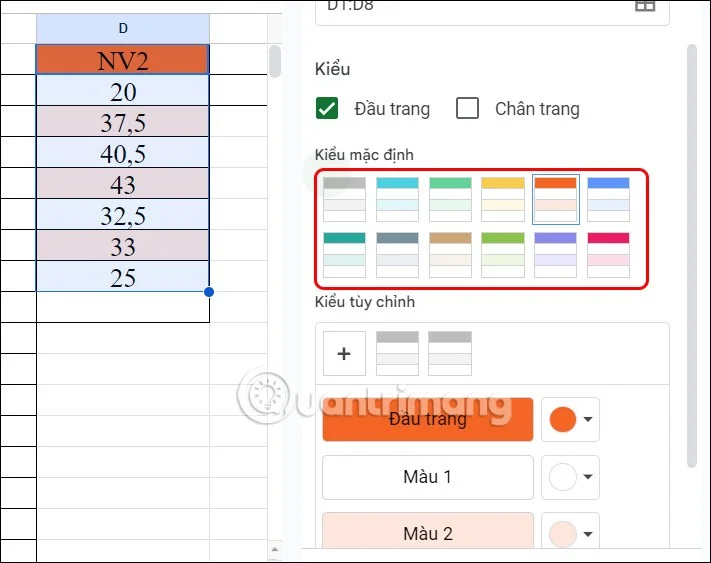
Task: Click column D header
Action: [123, 29]
